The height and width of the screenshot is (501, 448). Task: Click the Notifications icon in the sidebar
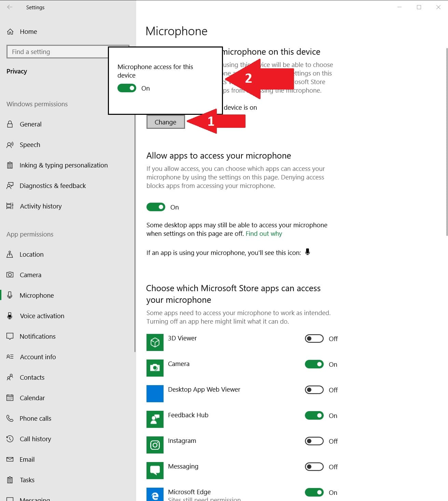click(x=10, y=336)
